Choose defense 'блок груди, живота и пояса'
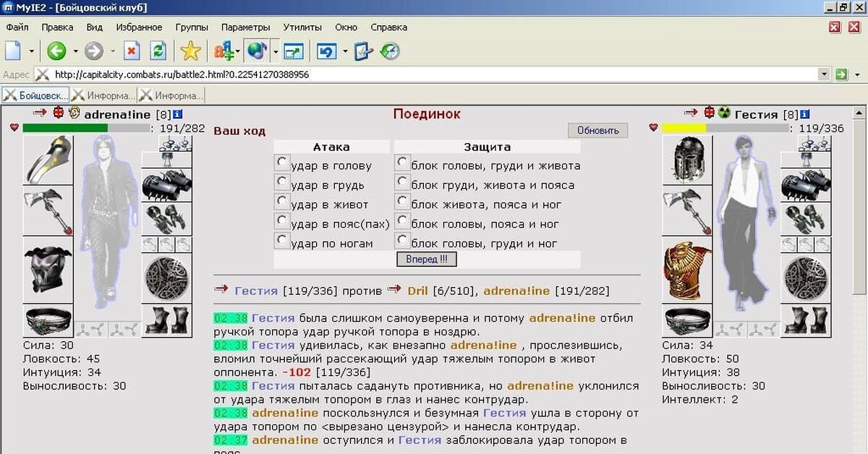 [x=403, y=181]
